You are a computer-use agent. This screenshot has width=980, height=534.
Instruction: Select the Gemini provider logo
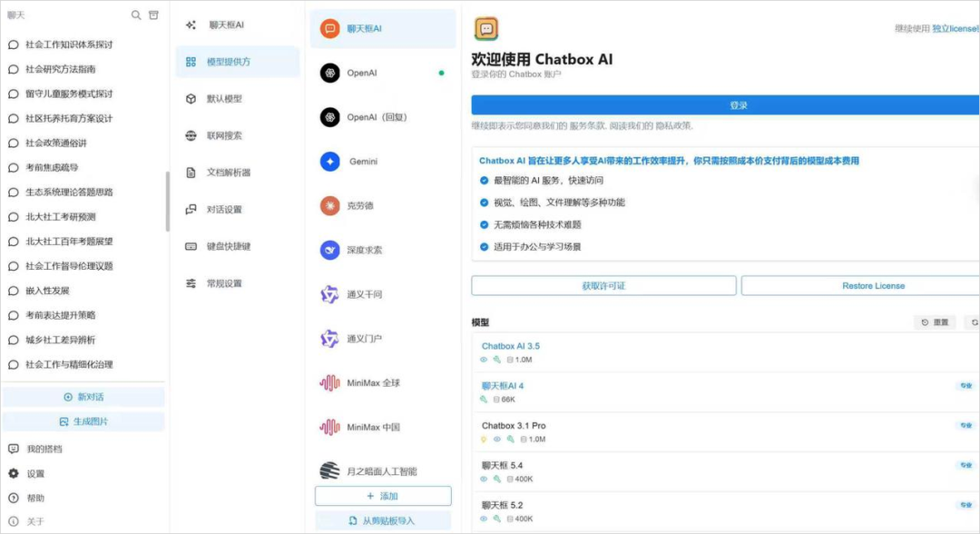click(x=330, y=162)
